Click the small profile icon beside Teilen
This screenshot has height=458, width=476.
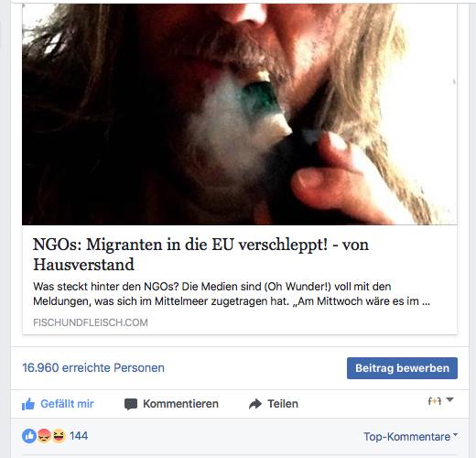tap(435, 401)
